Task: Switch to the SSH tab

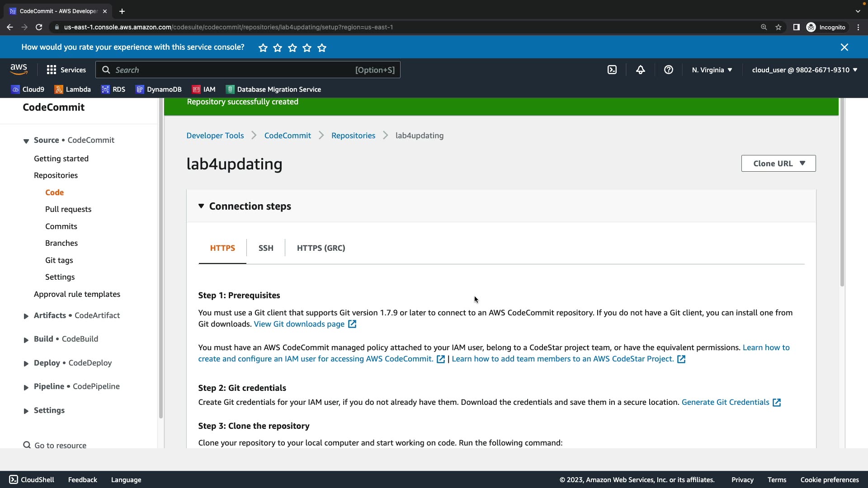Action: click(266, 248)
